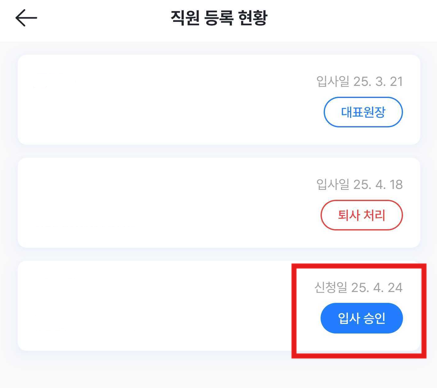Click the white header bar beside the title
Image resolution: width=437 pixels, height=388 pixels.
[x=350, y=20]
